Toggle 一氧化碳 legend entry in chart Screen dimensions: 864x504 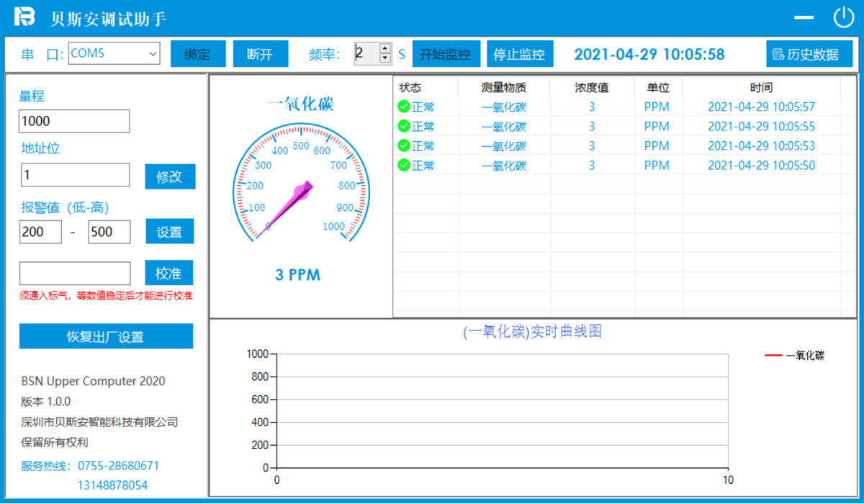point(794,355)
